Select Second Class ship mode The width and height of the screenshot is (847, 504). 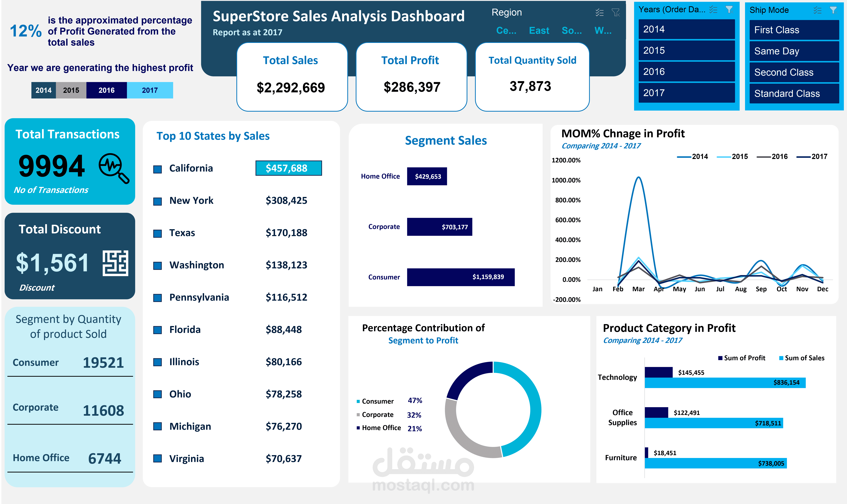(794, 72)
